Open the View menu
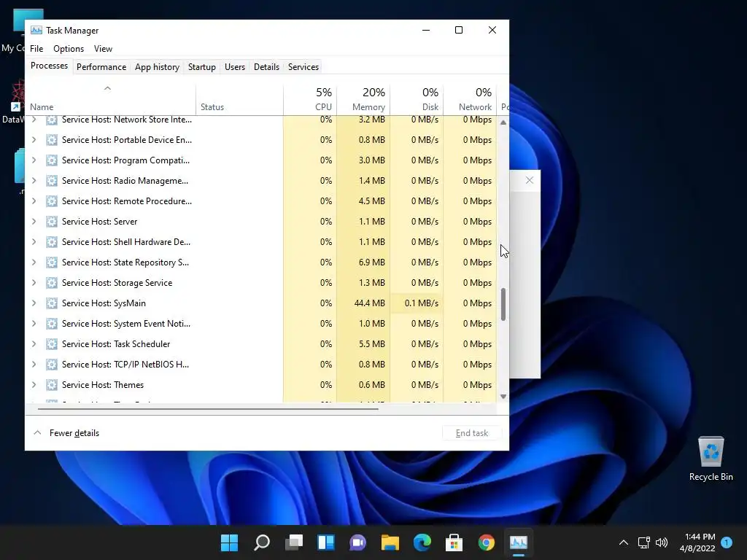Screen dimensions: 747x560 (x=103, y=49)
